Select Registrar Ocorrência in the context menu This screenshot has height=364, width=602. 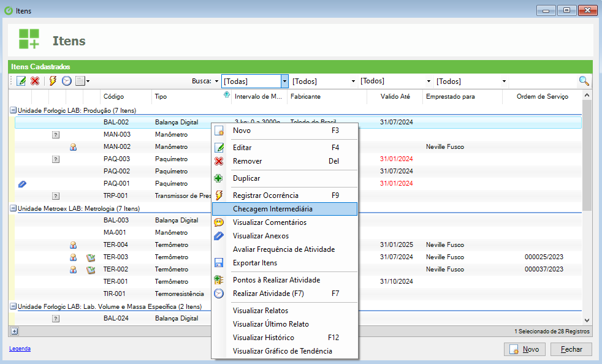[x=284, y=195]
